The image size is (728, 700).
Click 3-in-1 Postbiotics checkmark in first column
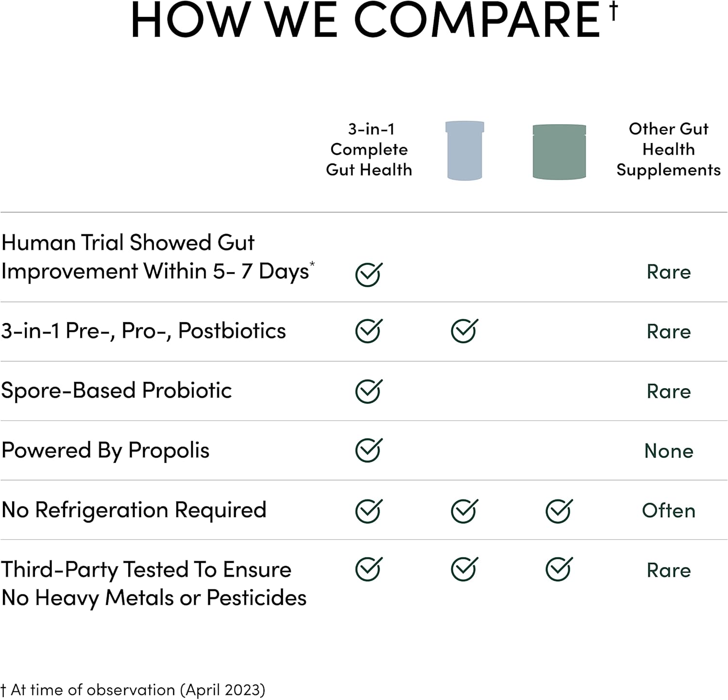point(369,331)
